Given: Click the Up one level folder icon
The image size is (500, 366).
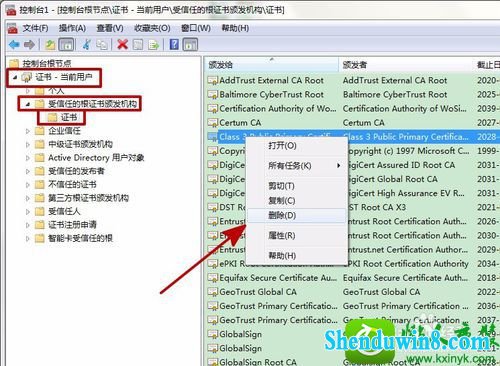Looking at the screenshot, I should [50, 44].
